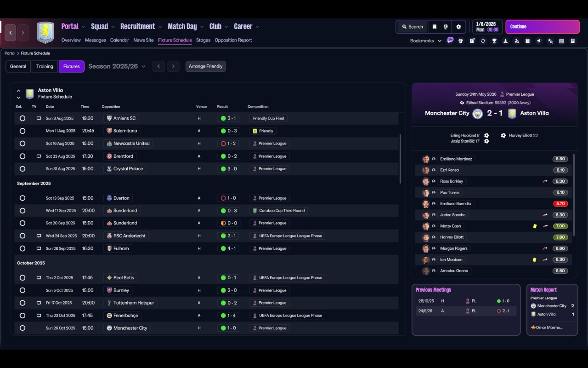Select the Amiens SC fixture radio button
This screenshot has height=368, width=588.
coord(22,118)
